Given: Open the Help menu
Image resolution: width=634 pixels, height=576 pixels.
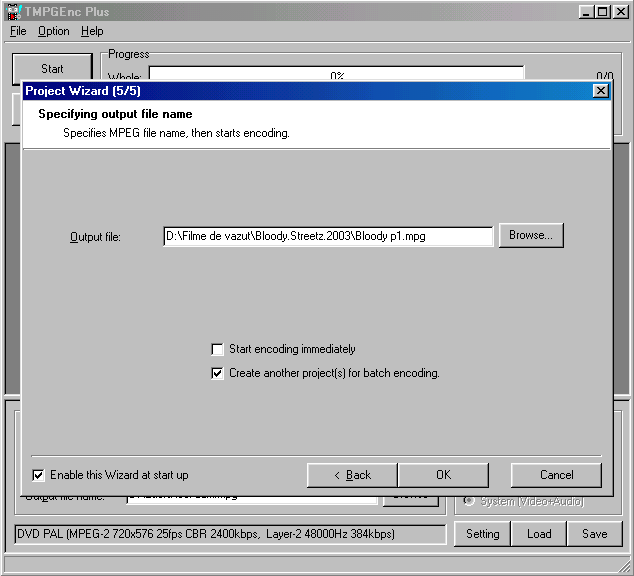Looking at the screenshot, I should [x=92, y=31].
